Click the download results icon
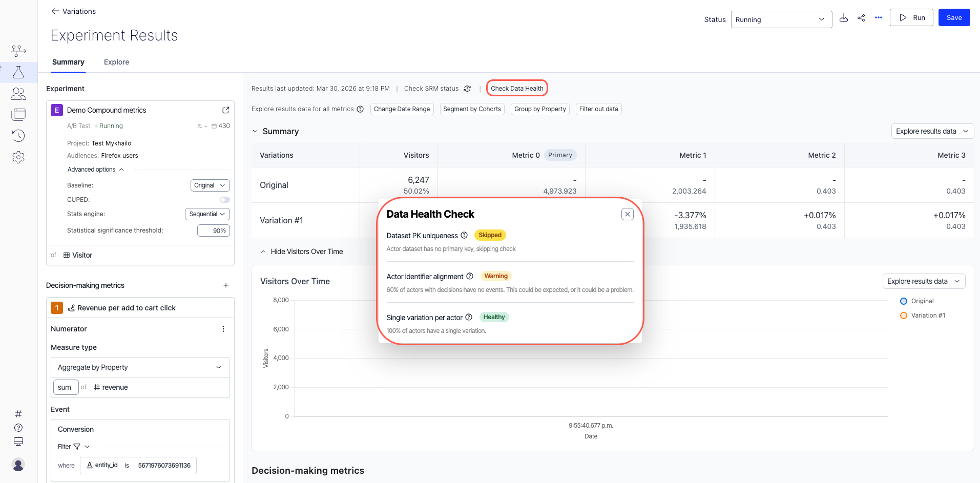Viewport: 980px width, 483px height. [x=844, y=18]
